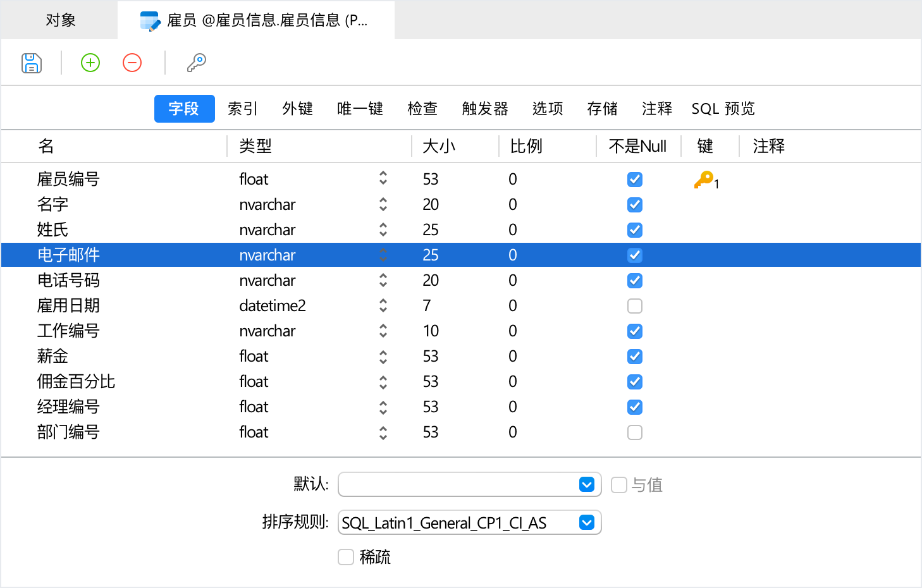Open the 默认 value dropdown

587,484
